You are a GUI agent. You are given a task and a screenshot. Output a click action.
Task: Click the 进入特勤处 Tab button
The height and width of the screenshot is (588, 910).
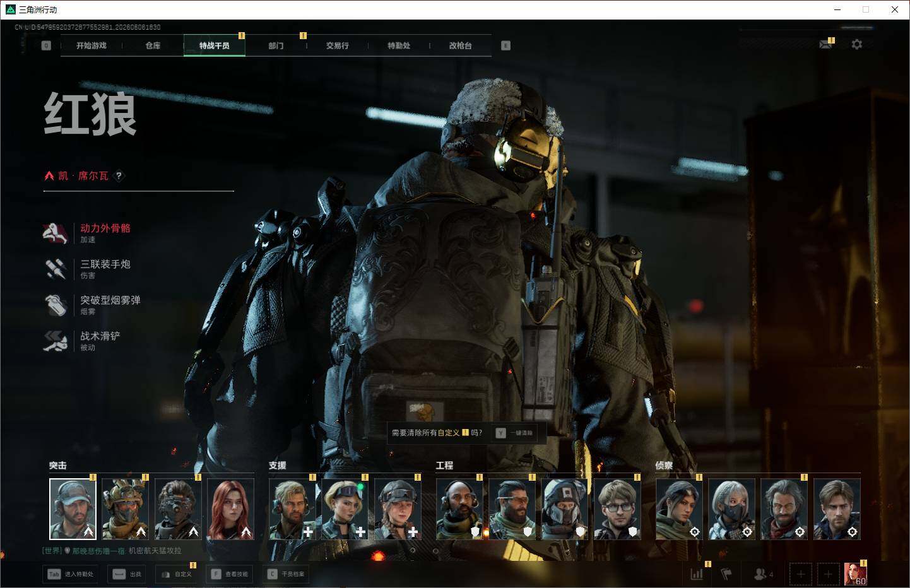click(x=70, y=574)
